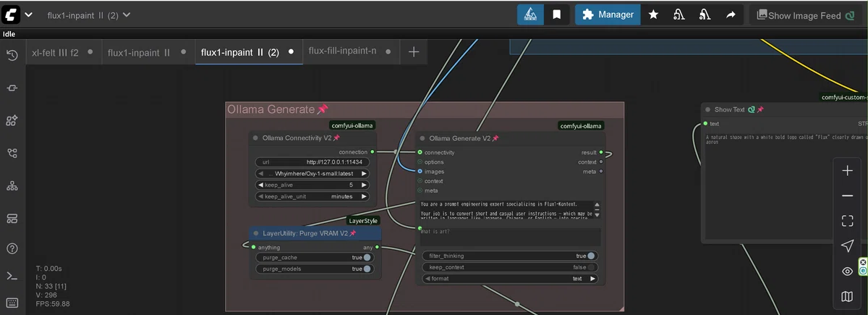Open the flux1-inpaint II (2) workflow dropdown

coord(89,14)
